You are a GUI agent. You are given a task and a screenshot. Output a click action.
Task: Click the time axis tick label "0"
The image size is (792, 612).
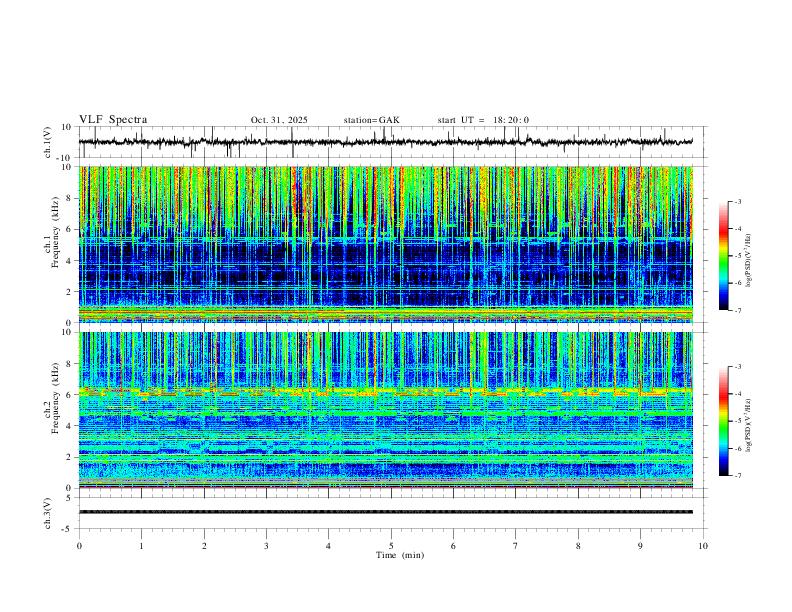[x=79, y=546]
